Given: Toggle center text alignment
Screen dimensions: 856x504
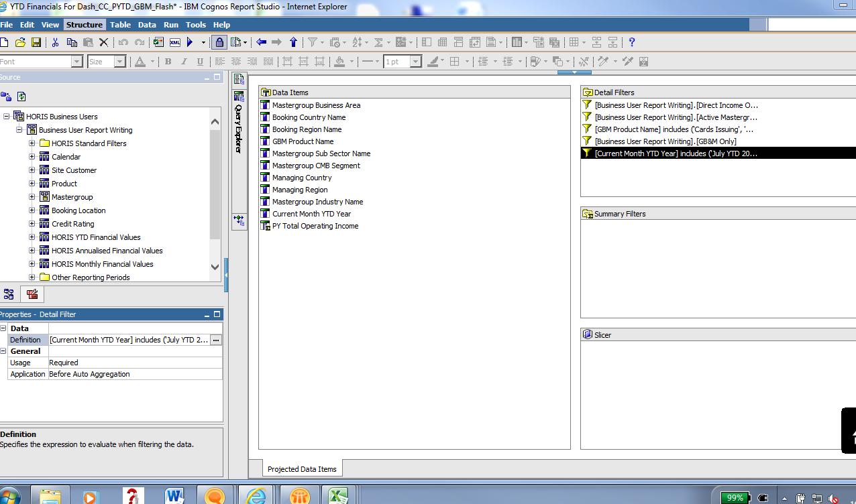Looking at the screenshot, I should coord(236,62).
